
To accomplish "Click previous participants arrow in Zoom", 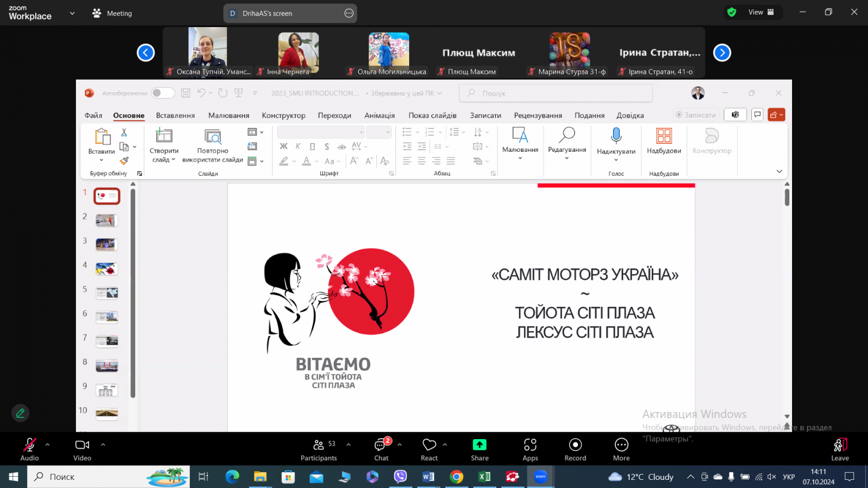I will pyautogui.click(x=145, y=53).
